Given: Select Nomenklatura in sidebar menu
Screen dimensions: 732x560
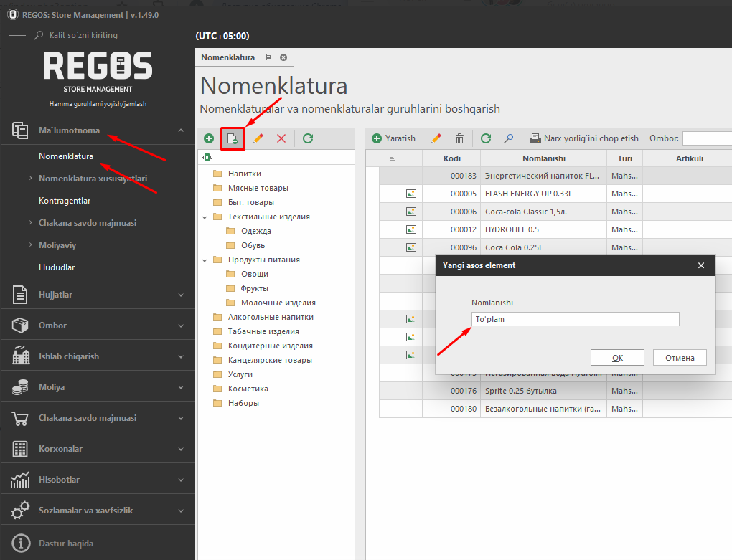Looking at the screenshot, I should 66,156.
